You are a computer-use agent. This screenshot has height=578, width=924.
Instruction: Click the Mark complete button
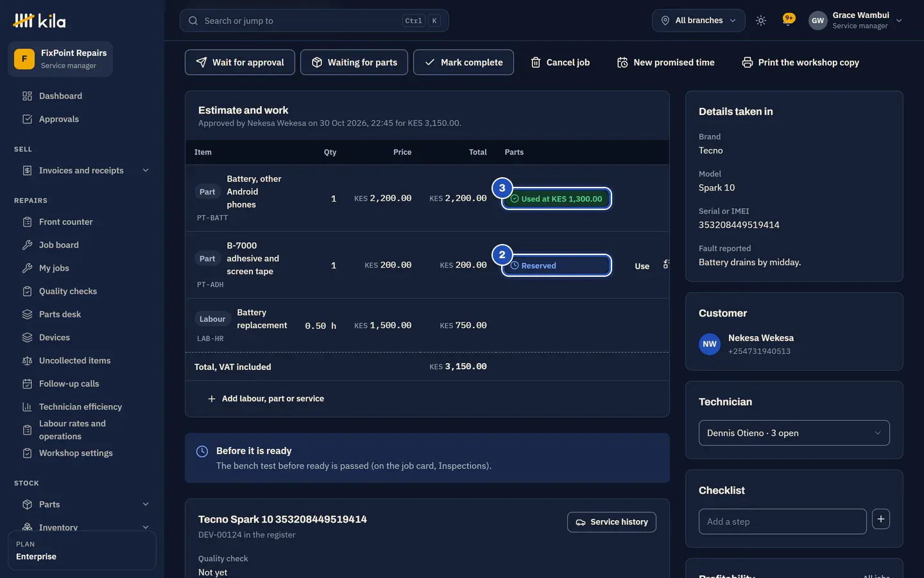pyautogui.click(x=463, y=62)
